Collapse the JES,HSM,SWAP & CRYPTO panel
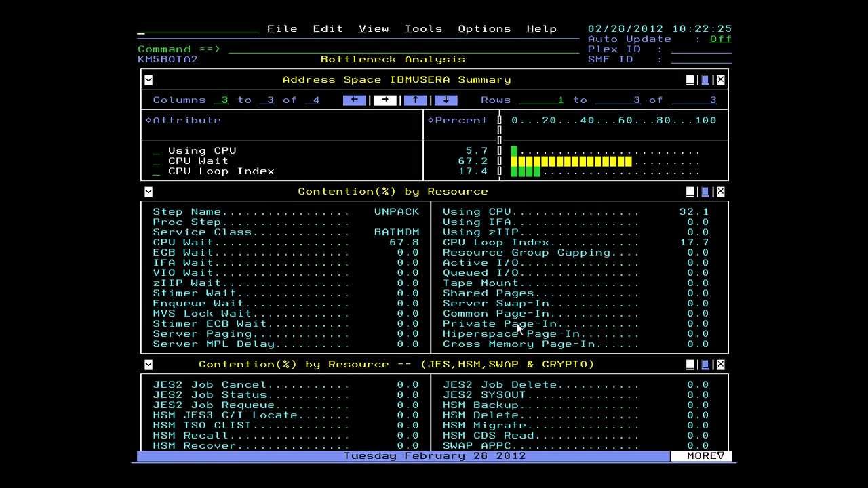The height and width of the screenshot is (488, 868). click(x=149, y=365)
